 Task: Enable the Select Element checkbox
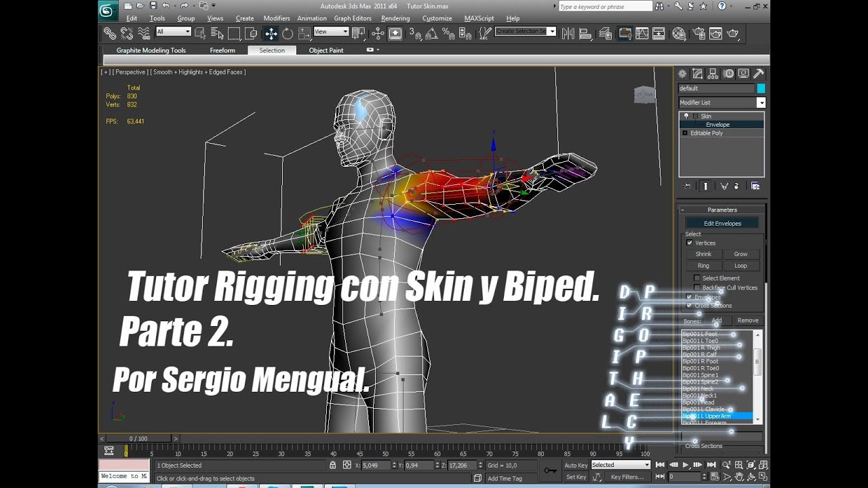click(696, 278)
